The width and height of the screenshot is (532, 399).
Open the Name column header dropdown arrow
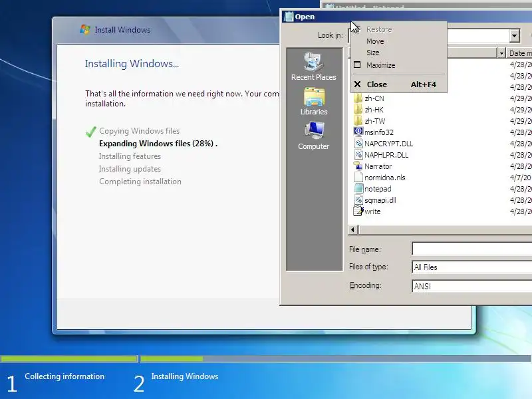point(501,53)
